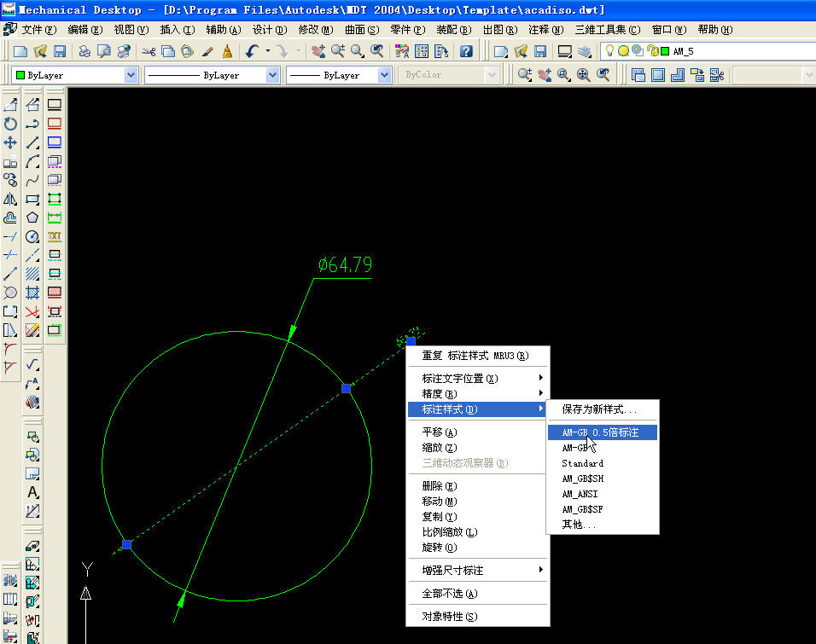
Task: Click green color swatch in ByLayer color box
Action: point(20,75)
